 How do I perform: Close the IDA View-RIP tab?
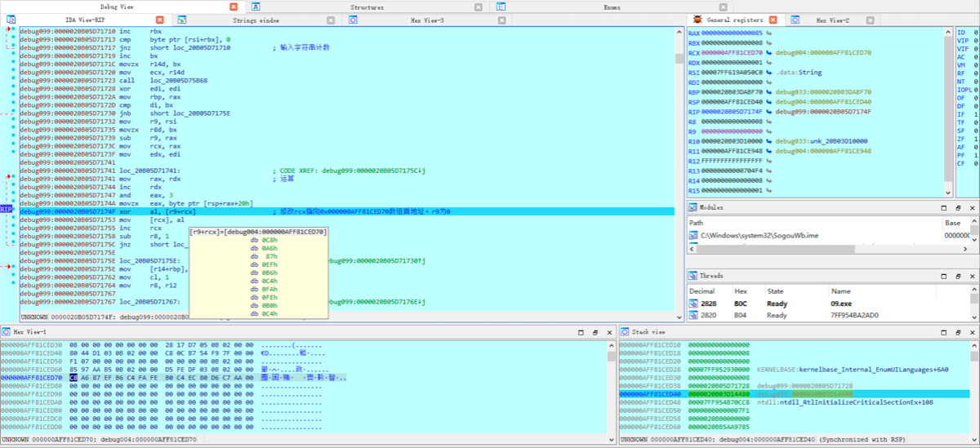[x=159, y=19]
